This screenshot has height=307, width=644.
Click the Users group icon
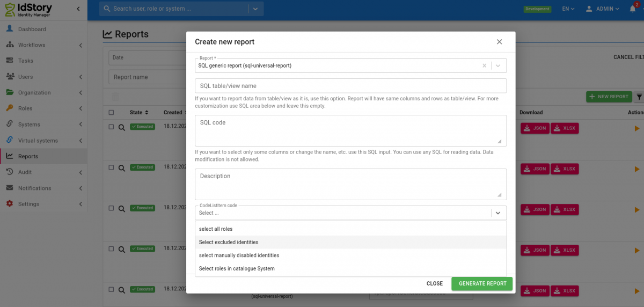click(x=10, y=77)
